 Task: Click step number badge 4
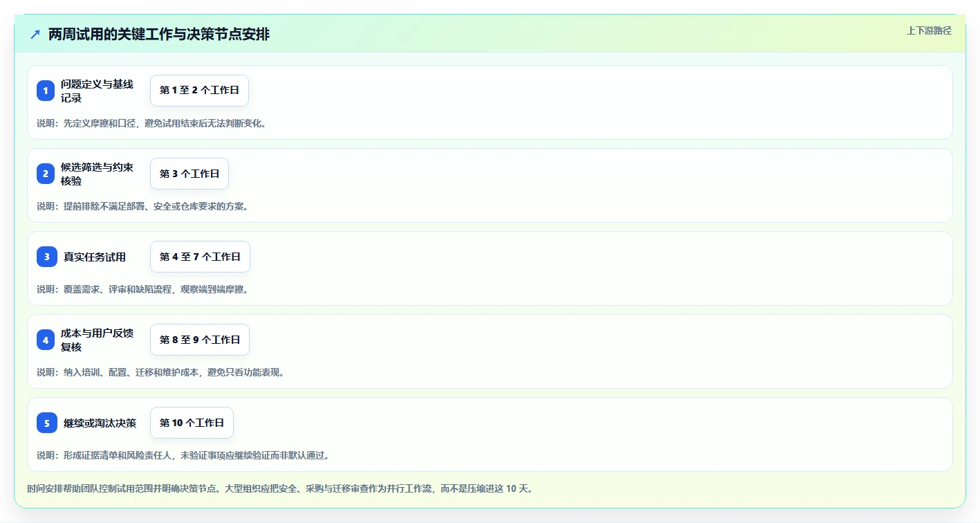tap(46, 340)
